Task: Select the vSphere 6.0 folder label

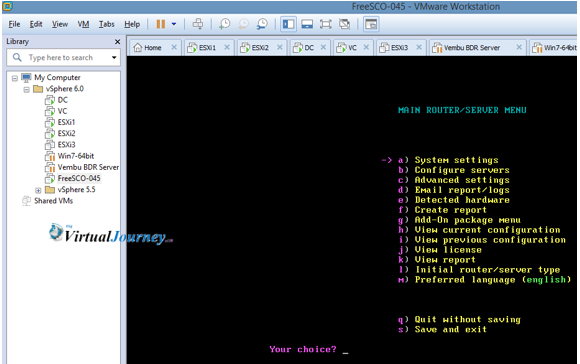Action: [64, 89]
